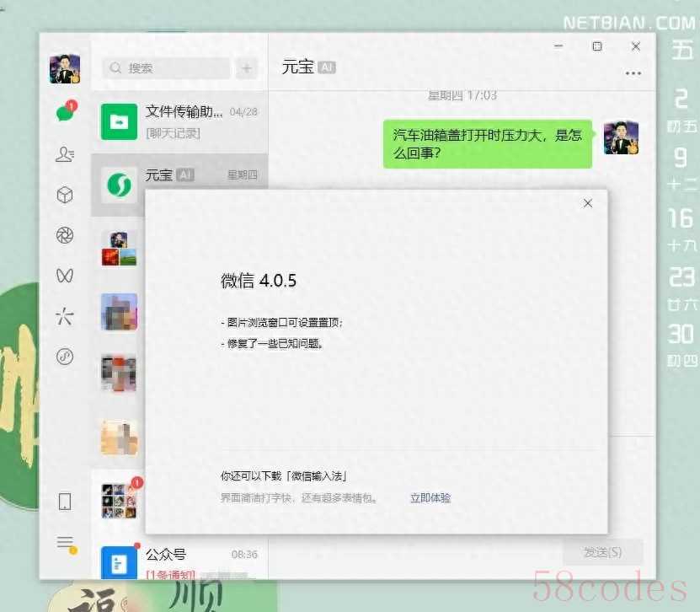Click the sender avatar beside the green message
This screenshot has height=612, width=700.
(621, 137)
